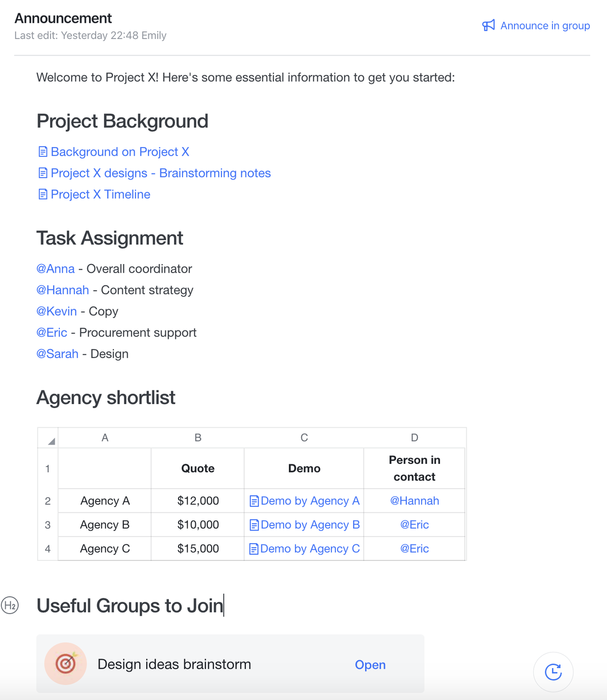Image resolution: width=607 pixels, height=700 pixels.
Task: Click the document icon beside Project X Timeline
Action: tap(42, 194)
